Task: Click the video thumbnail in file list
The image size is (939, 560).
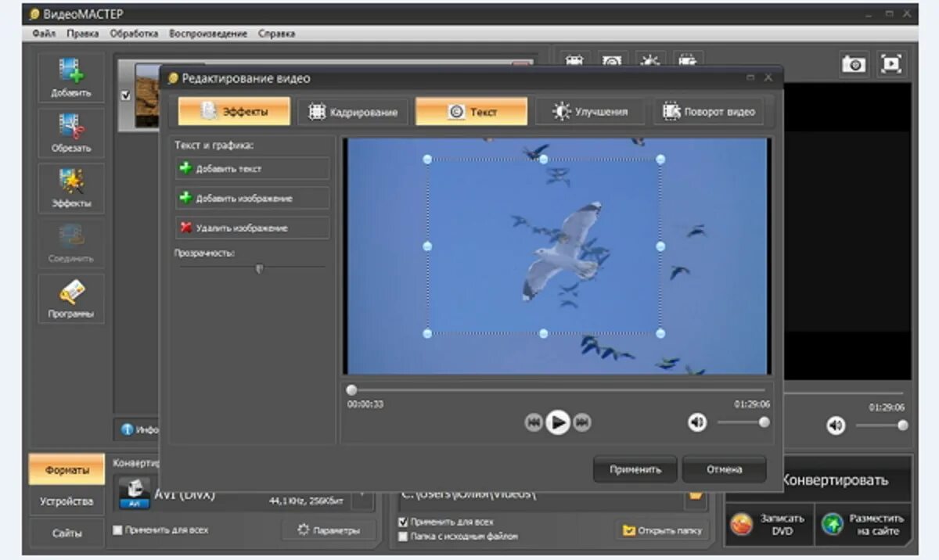Action: [149, 95]
